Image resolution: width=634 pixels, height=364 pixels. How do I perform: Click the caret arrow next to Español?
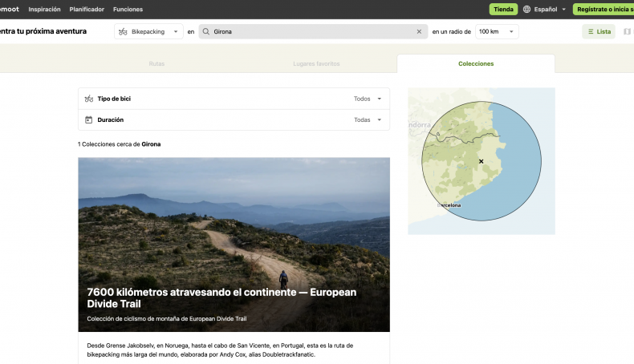click(563, 10)
